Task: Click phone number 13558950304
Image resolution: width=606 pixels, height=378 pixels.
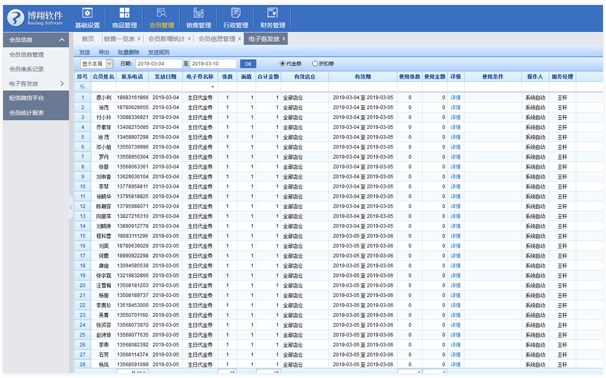Action: [133, 157]
